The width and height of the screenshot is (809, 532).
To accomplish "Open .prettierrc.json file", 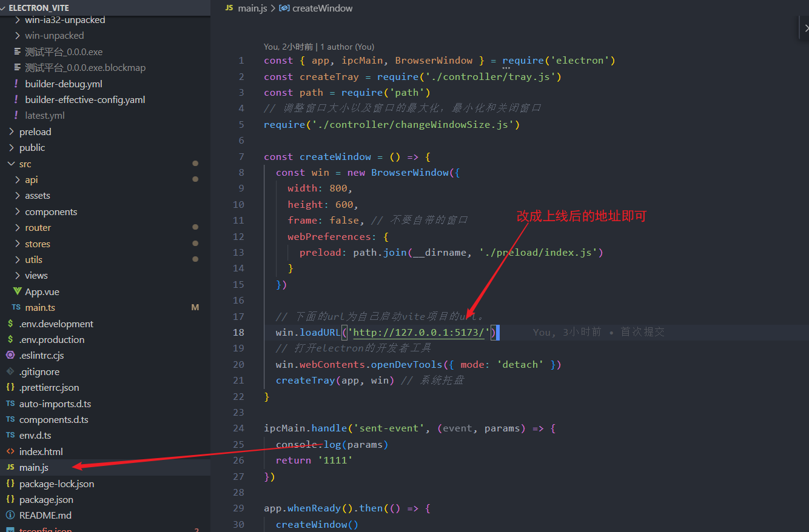I will pyautogui.click(x=49, y=388).
